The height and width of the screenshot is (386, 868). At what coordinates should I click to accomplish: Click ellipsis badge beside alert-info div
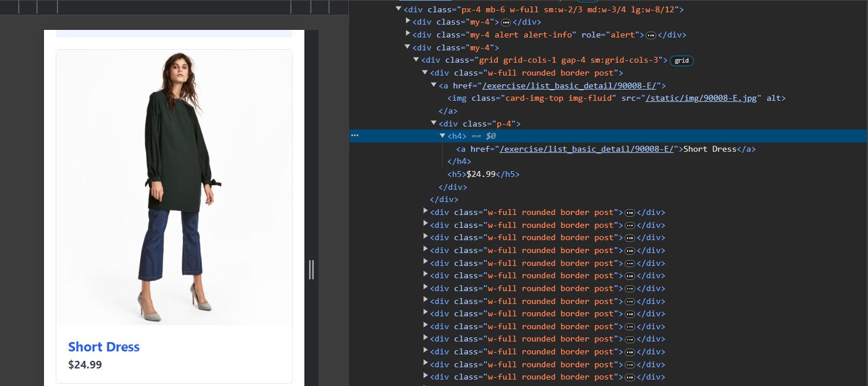click(x=650, y=35)
